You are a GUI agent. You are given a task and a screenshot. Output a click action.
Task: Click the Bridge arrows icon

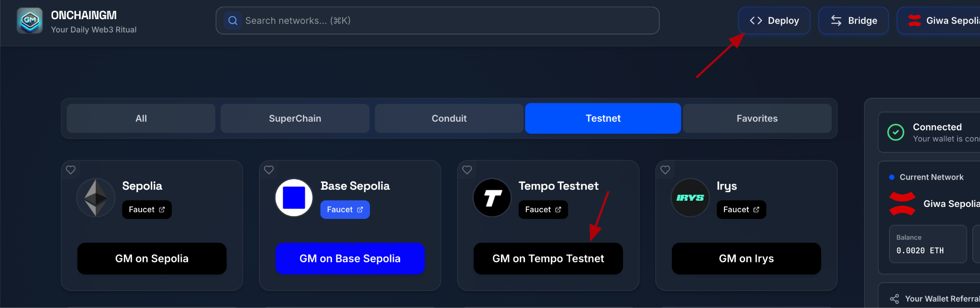coord(835,21)
